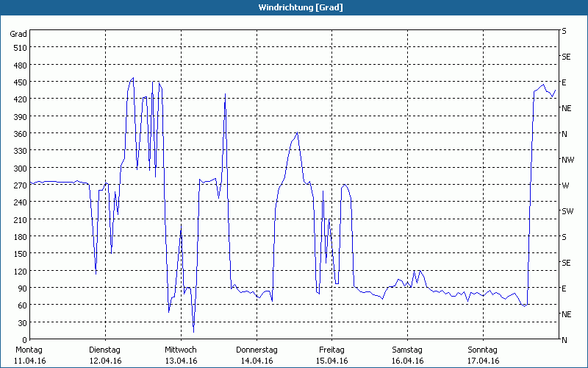Image resolution: width=588 pixels, height=368 pixels.
Task: Select the 0 degree axis label
Action: click(25, 340)
